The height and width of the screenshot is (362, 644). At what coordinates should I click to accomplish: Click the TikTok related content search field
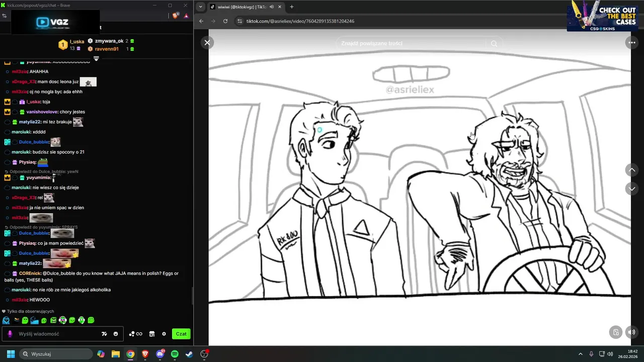tap(412, 44)
